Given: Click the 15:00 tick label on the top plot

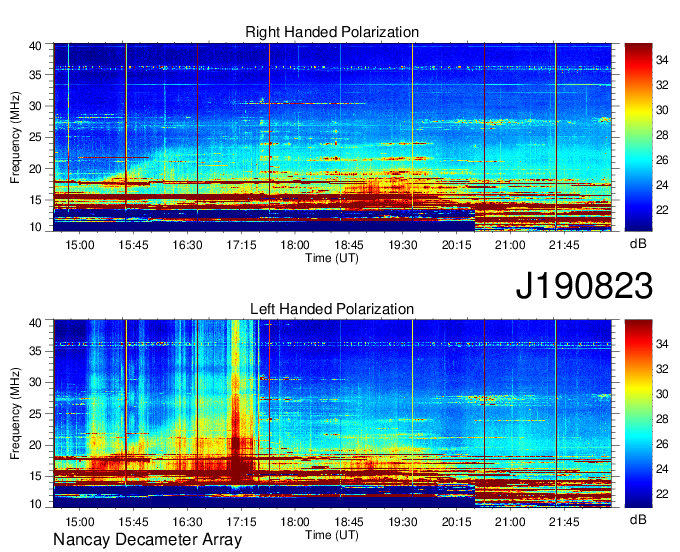Looking at the screenshot, I should (x=80, y=245).
